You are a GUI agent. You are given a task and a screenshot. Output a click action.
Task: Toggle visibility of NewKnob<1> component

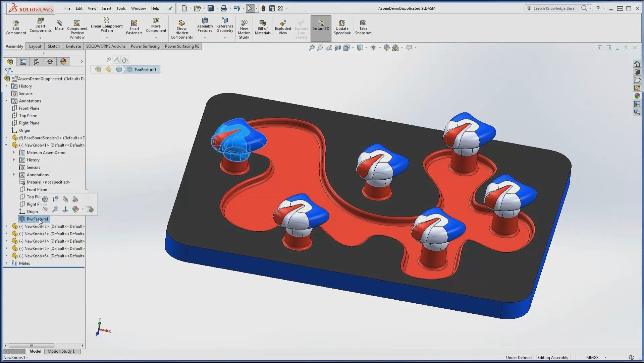pyautogui.click(x=44, y=209)
